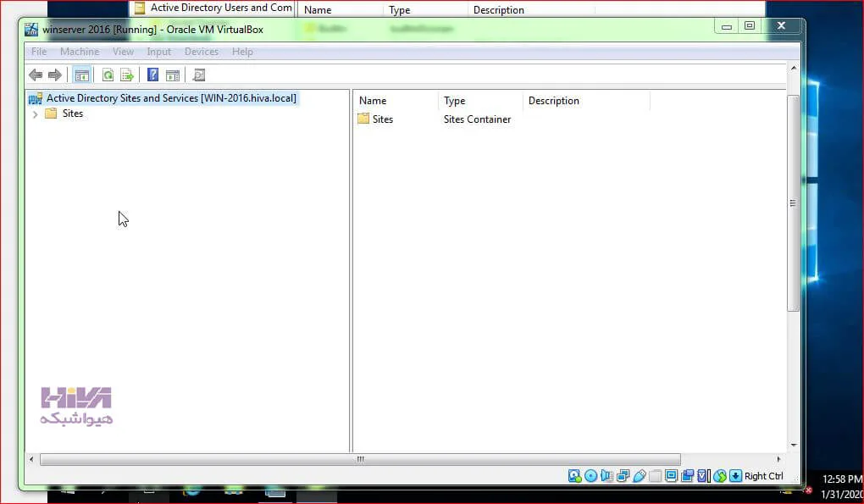Open the VirtualBox View menu
864x504 pixels.
pos(124,51)
